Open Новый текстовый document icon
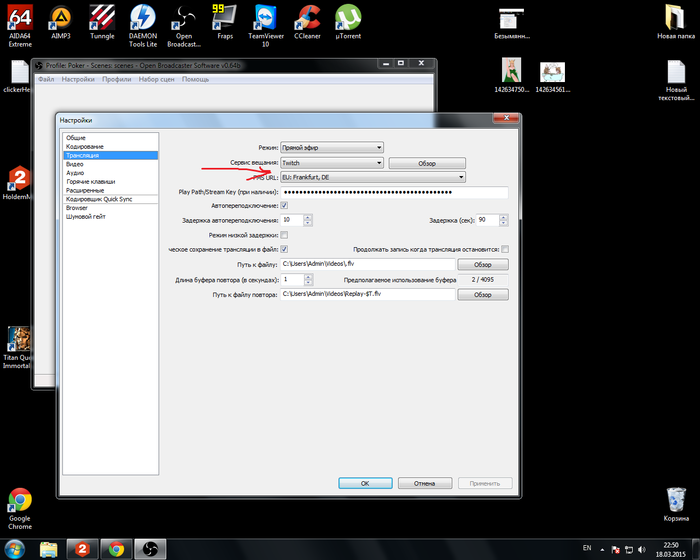The width and height of the screenshot is (700, 560). pyautogui.click(x=676, y=80)
